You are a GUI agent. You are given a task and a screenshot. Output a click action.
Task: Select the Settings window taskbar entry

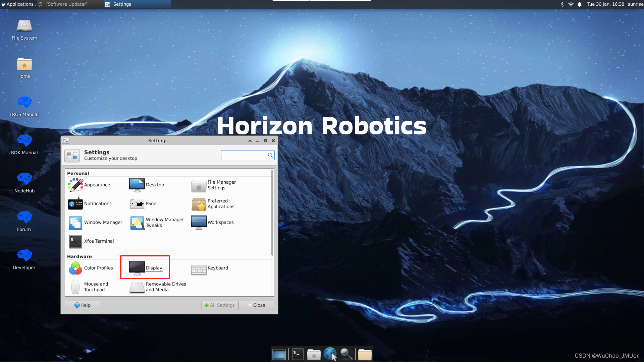coord(137,4)
